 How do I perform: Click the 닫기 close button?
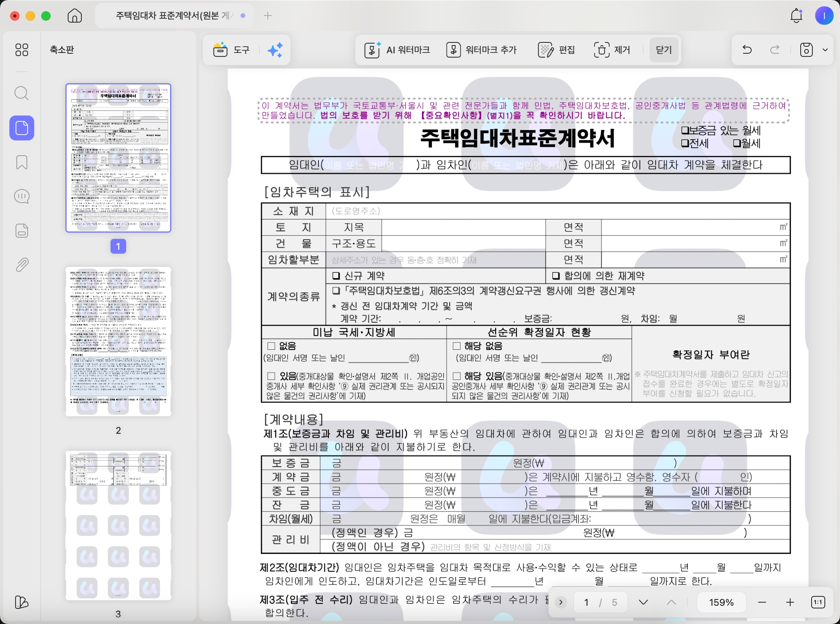tap(664, 50)
